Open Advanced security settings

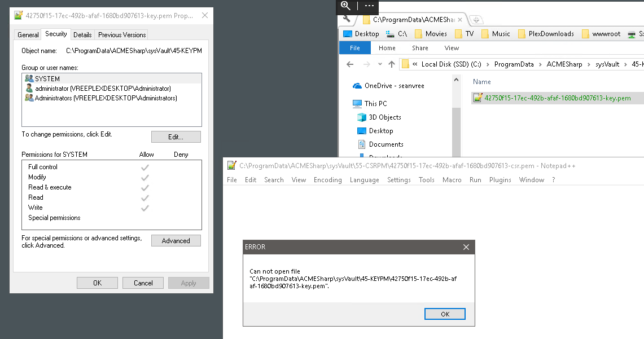(x=176, y=241)
